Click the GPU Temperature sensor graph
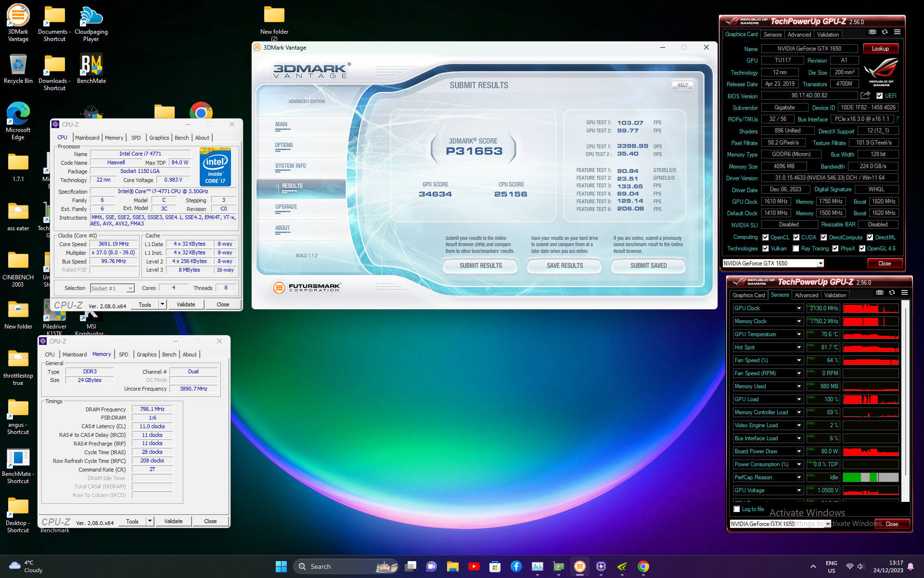 871,334
